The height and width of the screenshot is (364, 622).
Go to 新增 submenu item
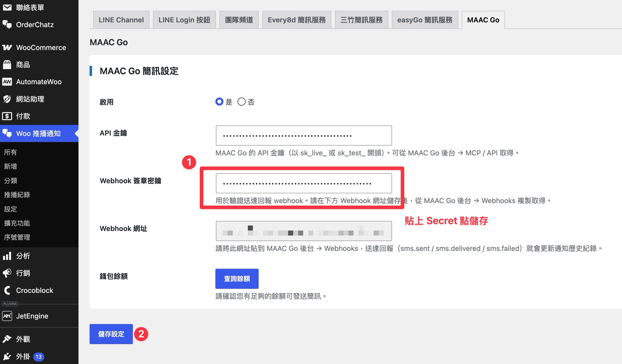[11, 166]
